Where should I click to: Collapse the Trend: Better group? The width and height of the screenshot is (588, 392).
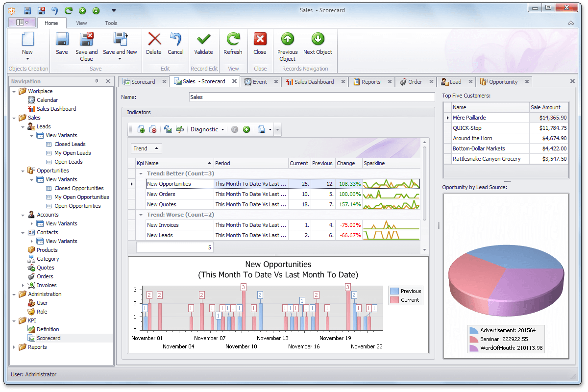pyautogui.click(x=141, y=173)
